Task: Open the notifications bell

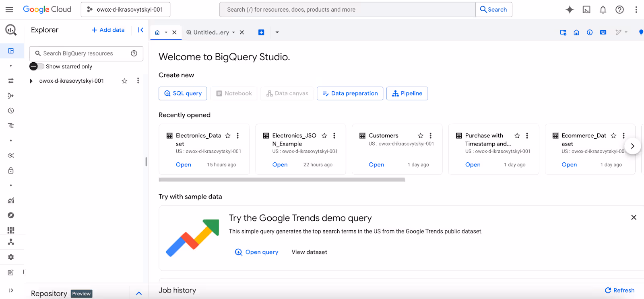Action: [x=603, y=10]
